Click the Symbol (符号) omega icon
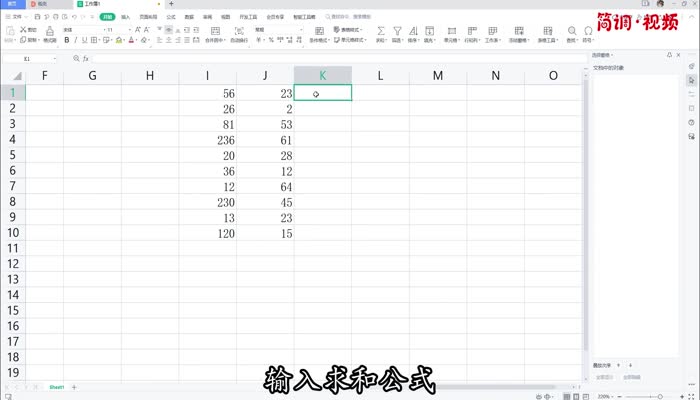Viewport: 700px width, 400px height. 588,31
